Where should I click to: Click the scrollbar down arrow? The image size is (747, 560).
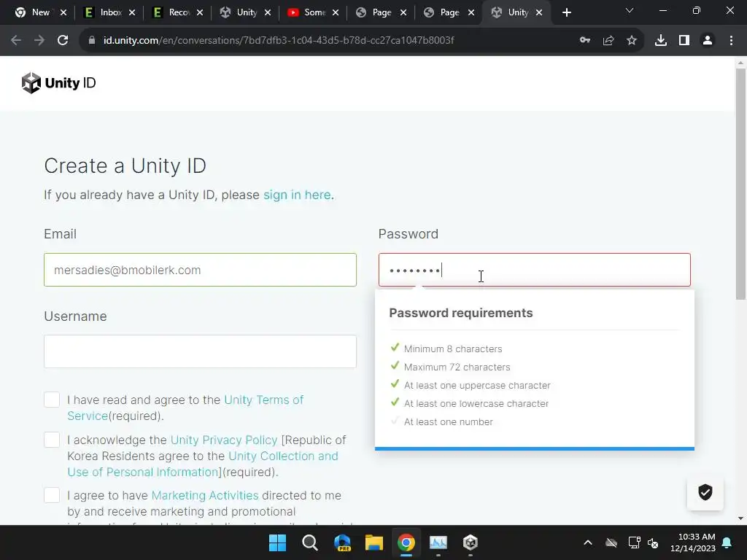coord(740,518)
